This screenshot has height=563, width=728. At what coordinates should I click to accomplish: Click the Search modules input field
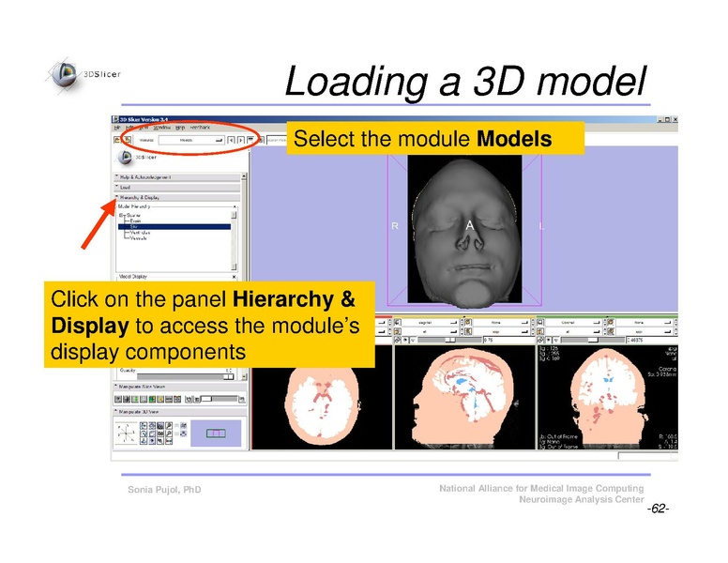coord(277,140)
